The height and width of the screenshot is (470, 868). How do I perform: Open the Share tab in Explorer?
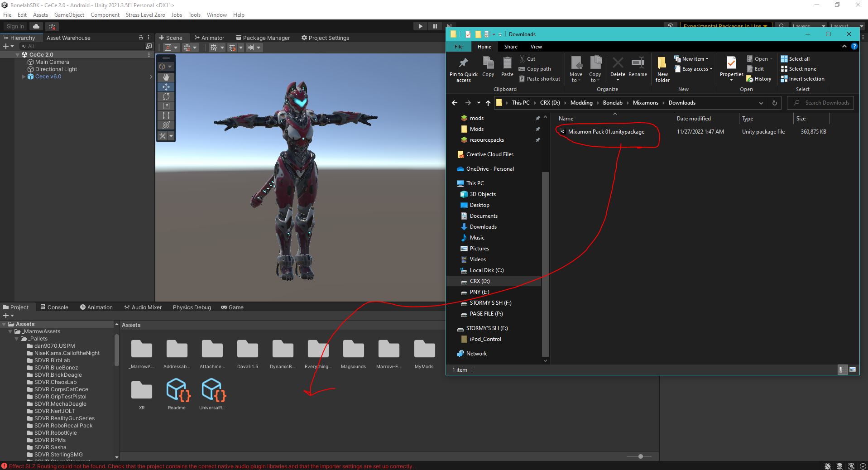pyautogui.click(x=511, y=47)
